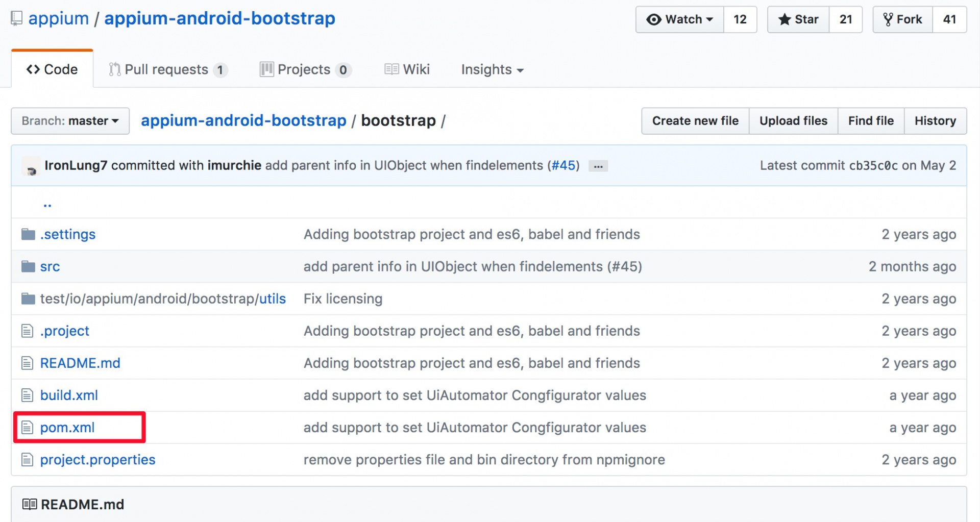
Task: Open src folder
Action: 50,266
